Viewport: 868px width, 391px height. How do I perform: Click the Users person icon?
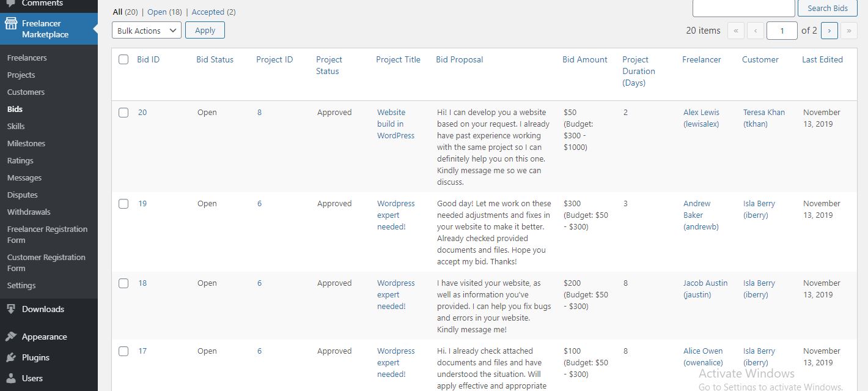[x=10, y=378]
